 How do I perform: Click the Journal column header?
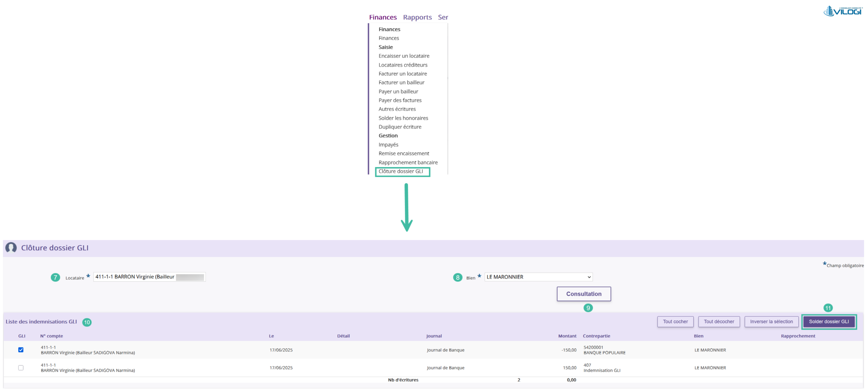coord(434,336)
